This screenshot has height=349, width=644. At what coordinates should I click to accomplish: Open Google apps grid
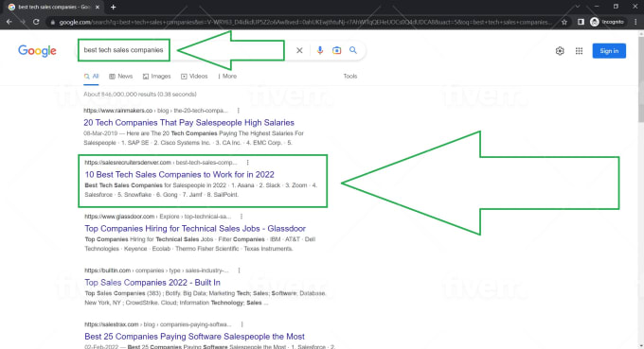coord(579,51)
